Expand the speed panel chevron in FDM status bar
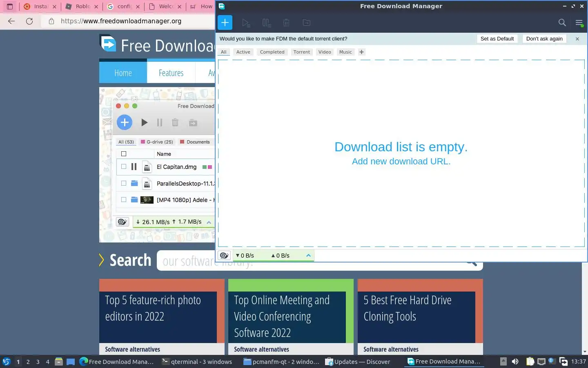 (309, 256)
